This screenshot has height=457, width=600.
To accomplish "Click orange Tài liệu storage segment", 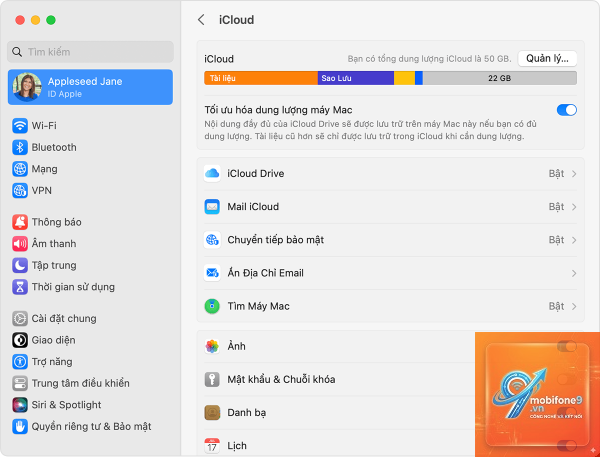I will pos(261,78).
